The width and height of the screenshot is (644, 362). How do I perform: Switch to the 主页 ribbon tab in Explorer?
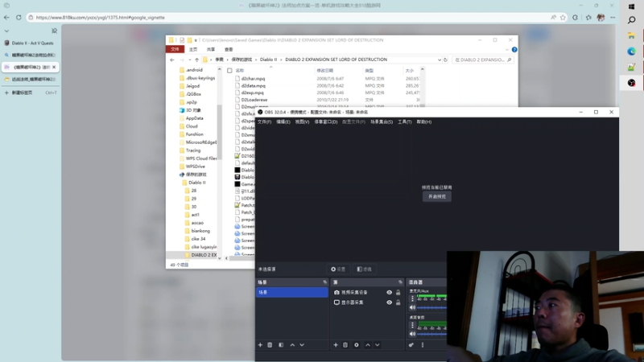pos(193,50)
